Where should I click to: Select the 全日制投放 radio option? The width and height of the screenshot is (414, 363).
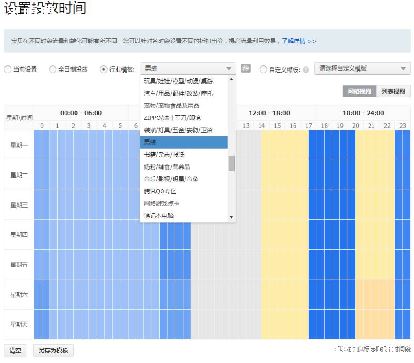pos(53,69)
